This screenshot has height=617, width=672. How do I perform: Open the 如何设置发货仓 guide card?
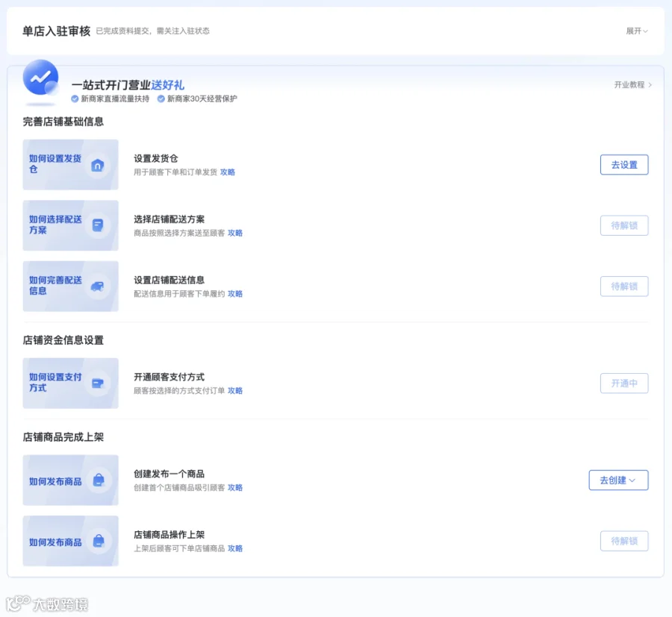tap(71, 164)
